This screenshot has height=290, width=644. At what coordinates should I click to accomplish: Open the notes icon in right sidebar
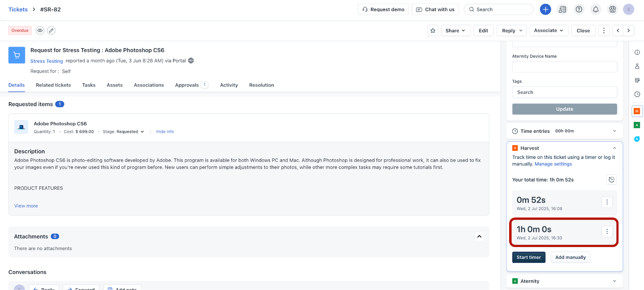637,80
